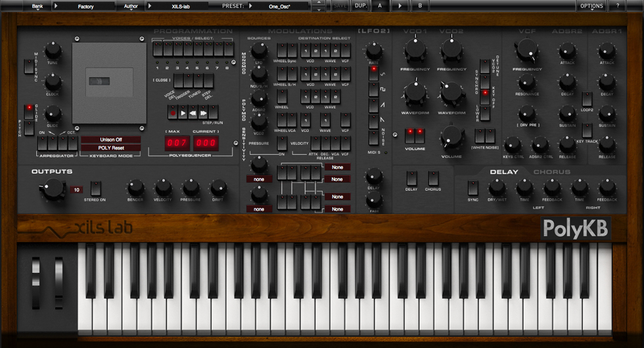
Task: Select the rising sawtooth waveform for LFO2
Action: [x=373, y=105]
